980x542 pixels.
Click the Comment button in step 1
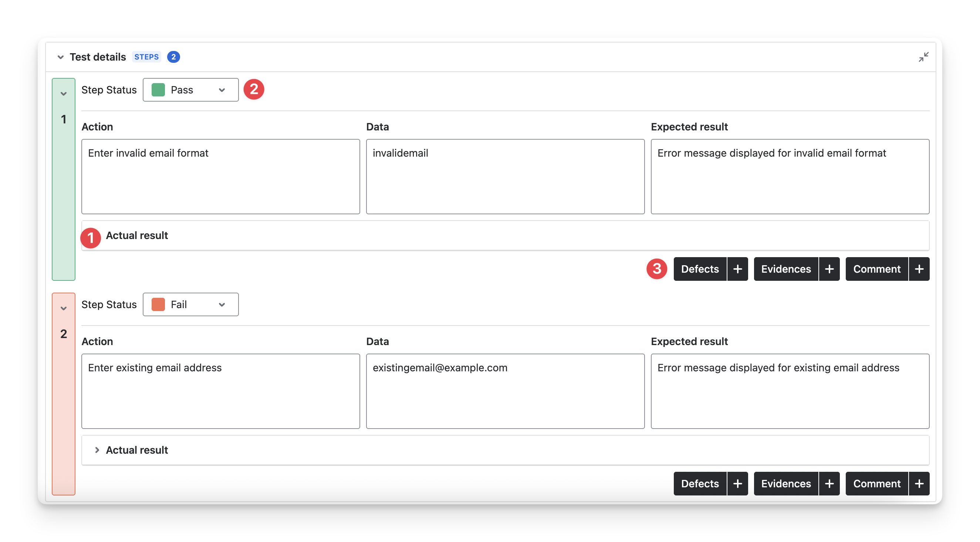coord(876,269)
